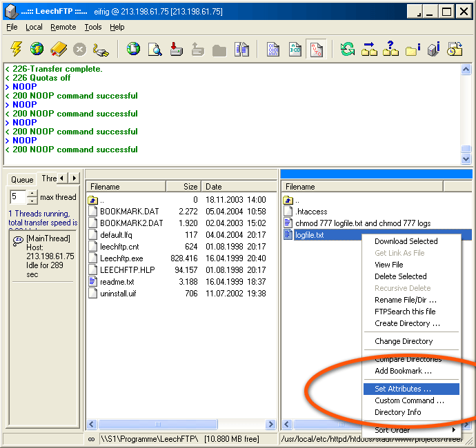
Task: Click the globe on document icon
Action: [133, 49]
